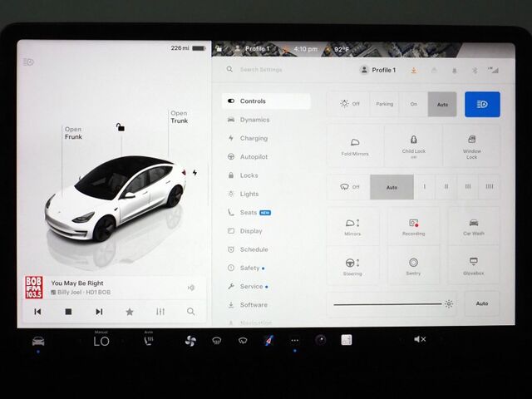Enable Auto brightness
532x399 pixels.
pos(482,303)
